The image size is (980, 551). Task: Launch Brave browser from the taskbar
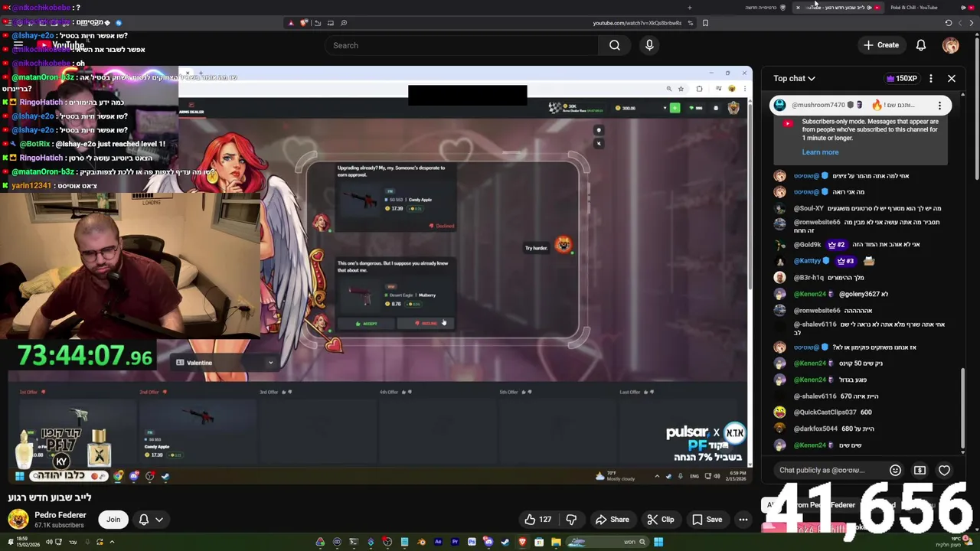[x=522, y=543]
